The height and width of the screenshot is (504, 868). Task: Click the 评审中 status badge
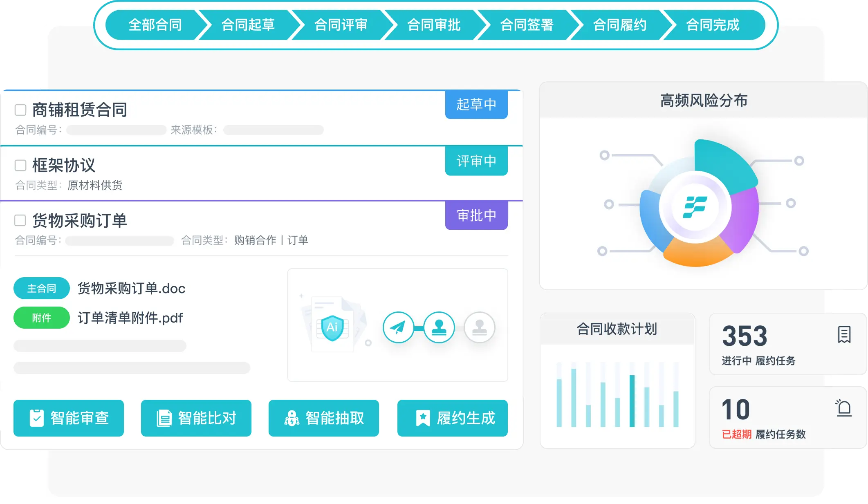pyautogui.click(x=476, y=161)
